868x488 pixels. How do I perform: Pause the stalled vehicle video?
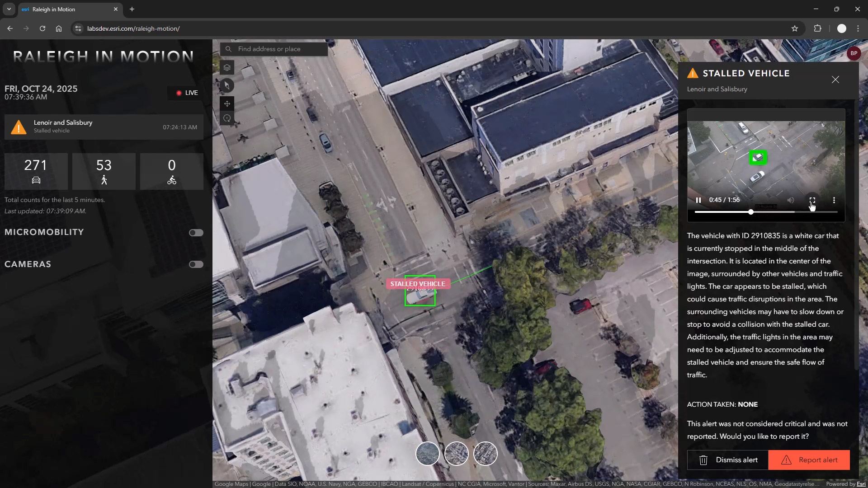698,200
